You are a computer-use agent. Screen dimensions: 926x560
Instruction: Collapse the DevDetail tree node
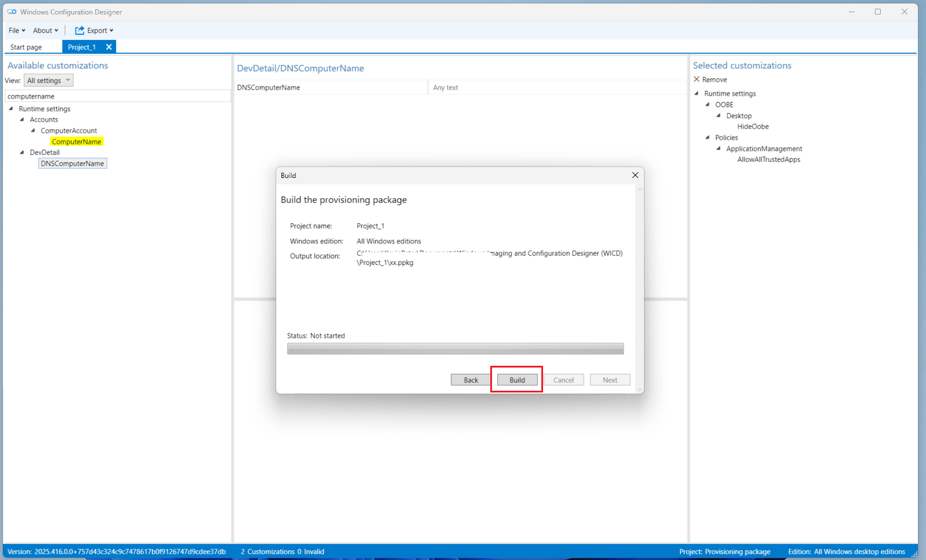coord(22,152)
